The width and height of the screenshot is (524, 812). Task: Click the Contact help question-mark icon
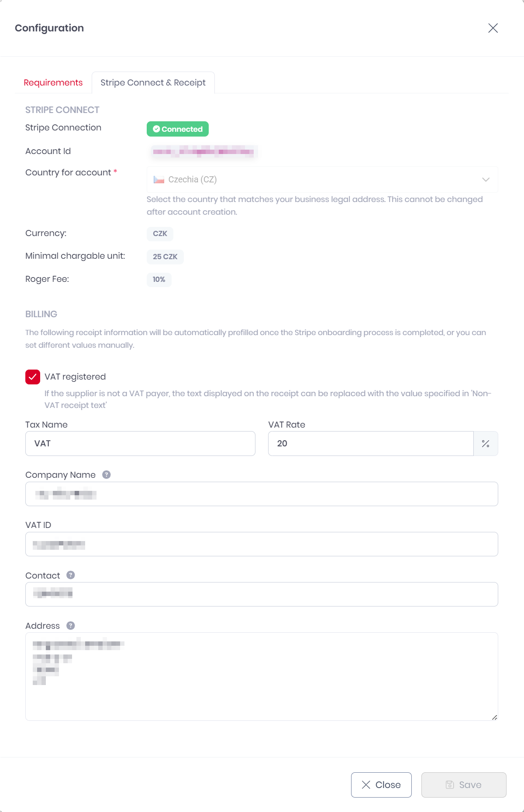pos(71,575)
